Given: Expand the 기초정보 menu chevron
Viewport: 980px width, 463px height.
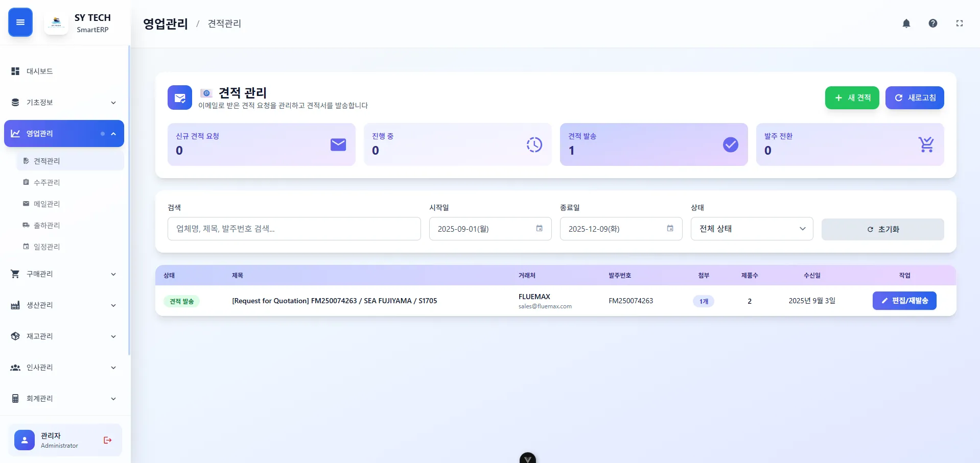Looking at the screenshot, I should 113,103.
